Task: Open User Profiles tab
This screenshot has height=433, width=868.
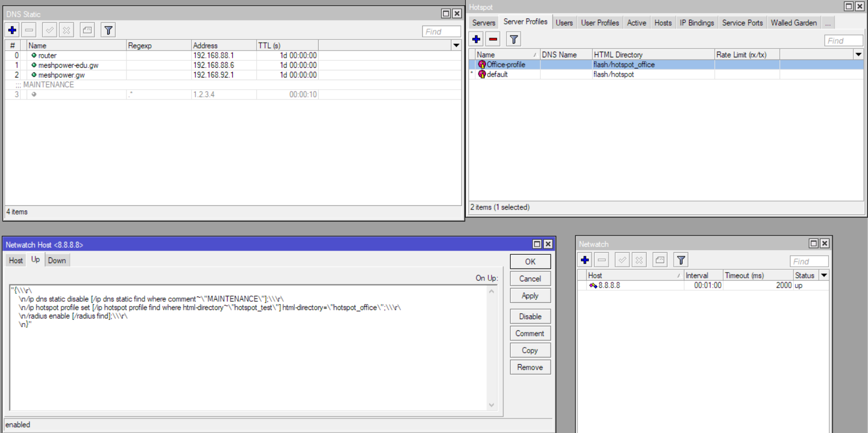Action: [600, 23]
